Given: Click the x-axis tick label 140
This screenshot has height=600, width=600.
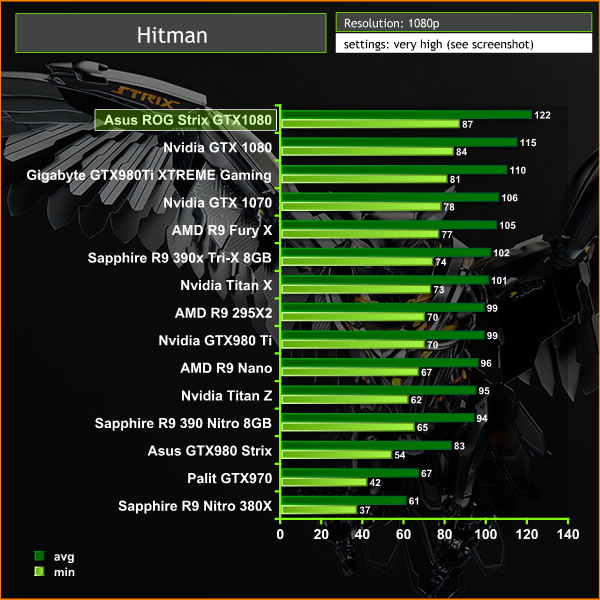Looking at the screenshot, I should point(568,534).
